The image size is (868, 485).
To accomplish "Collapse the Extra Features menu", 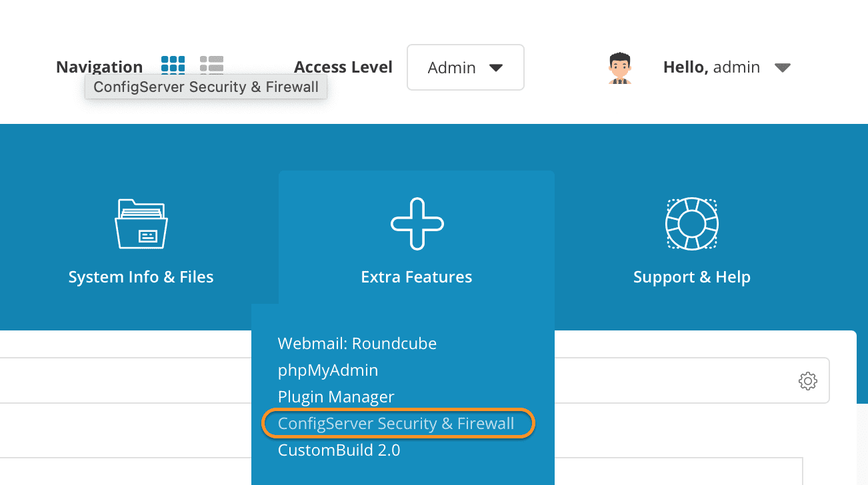I will [416, 276].
